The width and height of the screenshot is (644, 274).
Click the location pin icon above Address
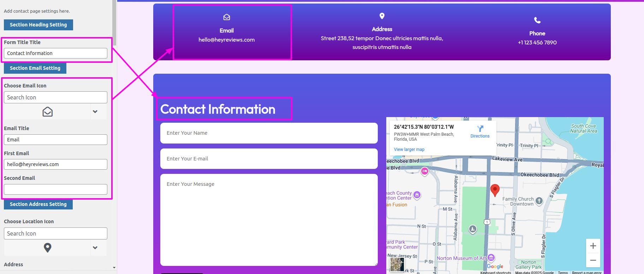[382, 16]
